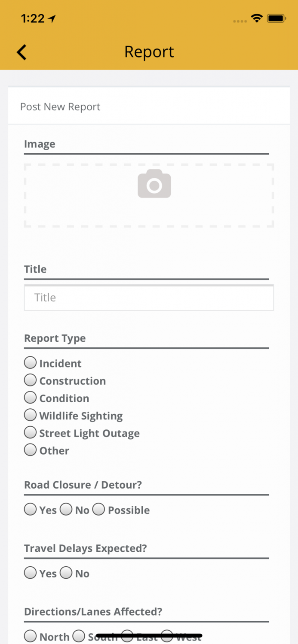Viewport: 298px width, 644px height.
Task: Click the Wi-Fi status icon
Action: pos(257,18)
